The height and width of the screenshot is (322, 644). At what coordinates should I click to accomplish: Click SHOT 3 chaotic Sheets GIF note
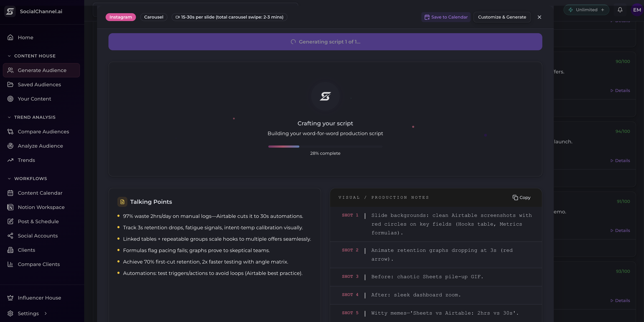tap(436, 277)
